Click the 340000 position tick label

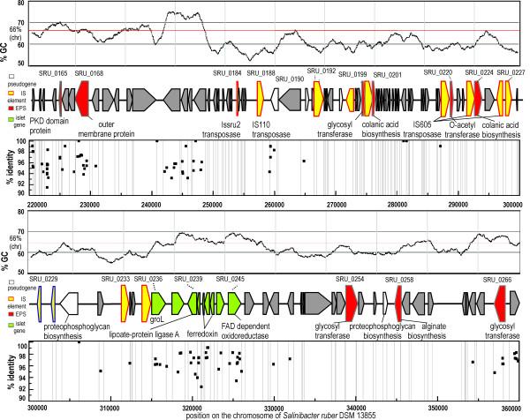355,408
